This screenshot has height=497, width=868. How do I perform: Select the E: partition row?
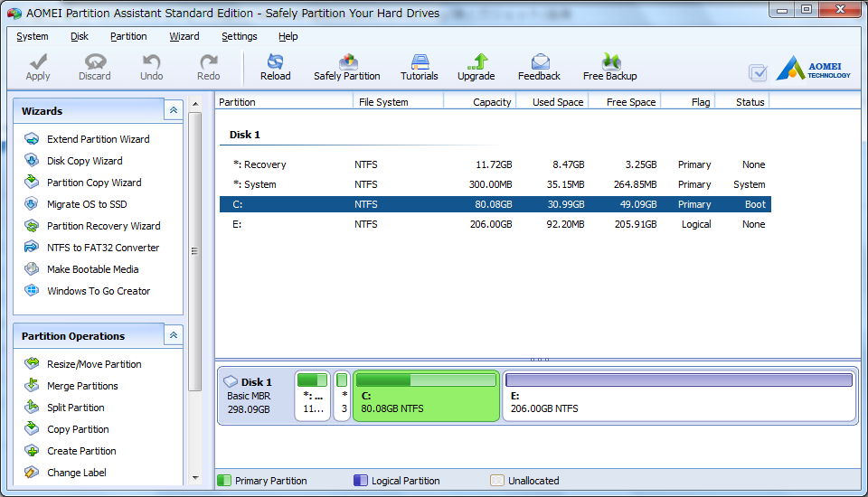point(495,224)
